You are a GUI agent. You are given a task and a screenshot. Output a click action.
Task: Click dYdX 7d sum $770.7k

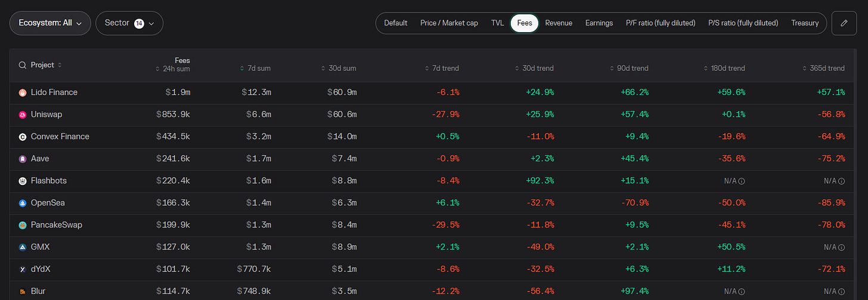point(254,269)
